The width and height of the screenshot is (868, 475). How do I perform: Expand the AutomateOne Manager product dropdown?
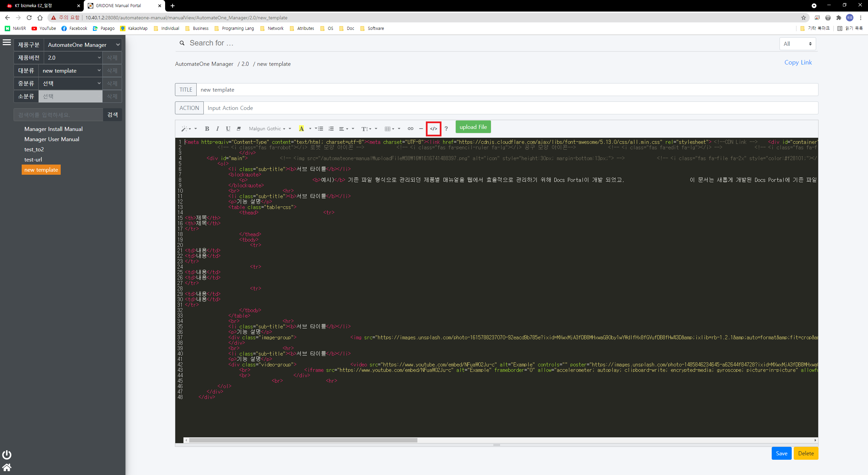coord(83,45)
